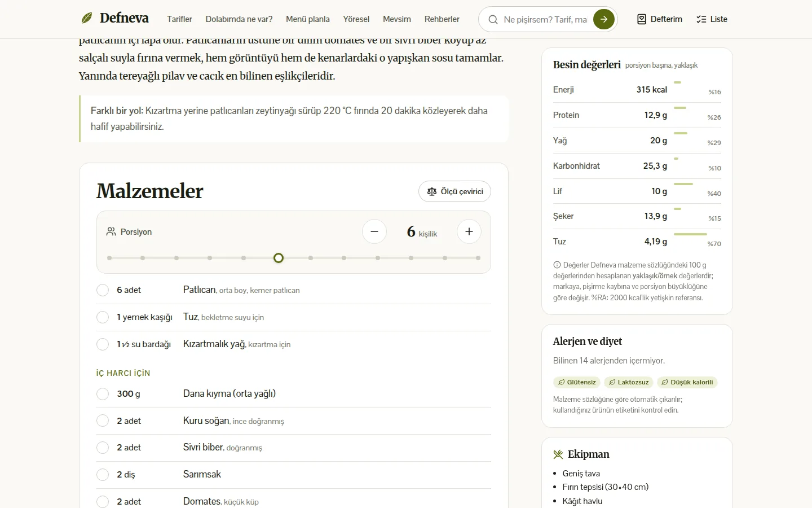The width and height of the screenshot is (812, 508).
Task: Check off Kızartmalık yağ ingredient
Action: tap(103, 344)
